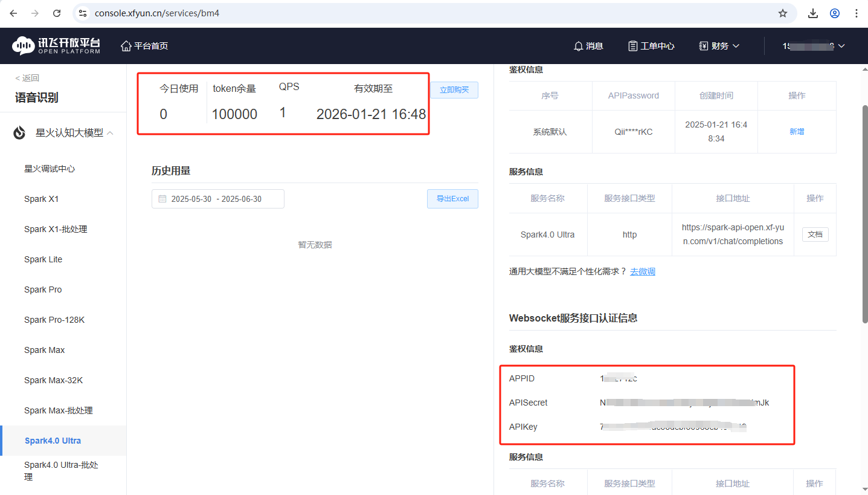Open the browser downloads icon
The height and width of the screenshot is (495, 868).
tap(813, 13)
